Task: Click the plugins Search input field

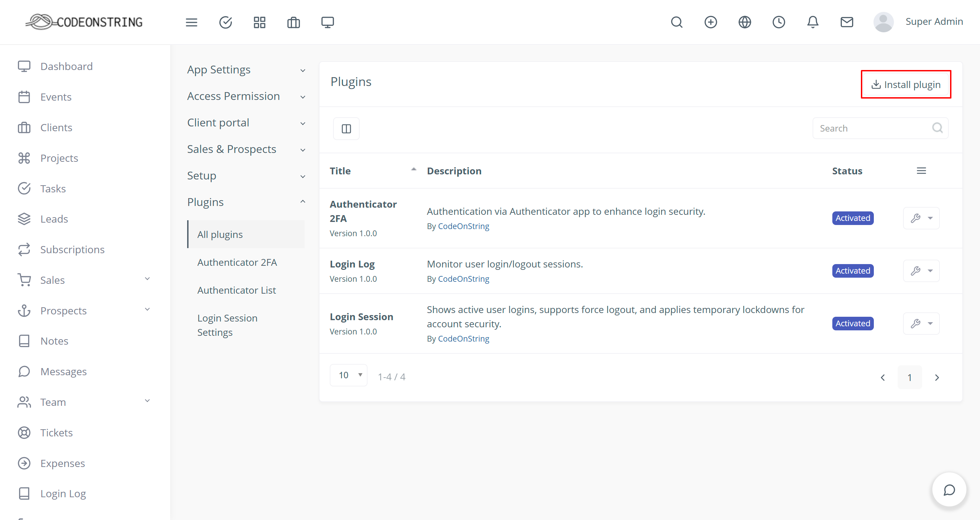Action: [x=873, y=128]
